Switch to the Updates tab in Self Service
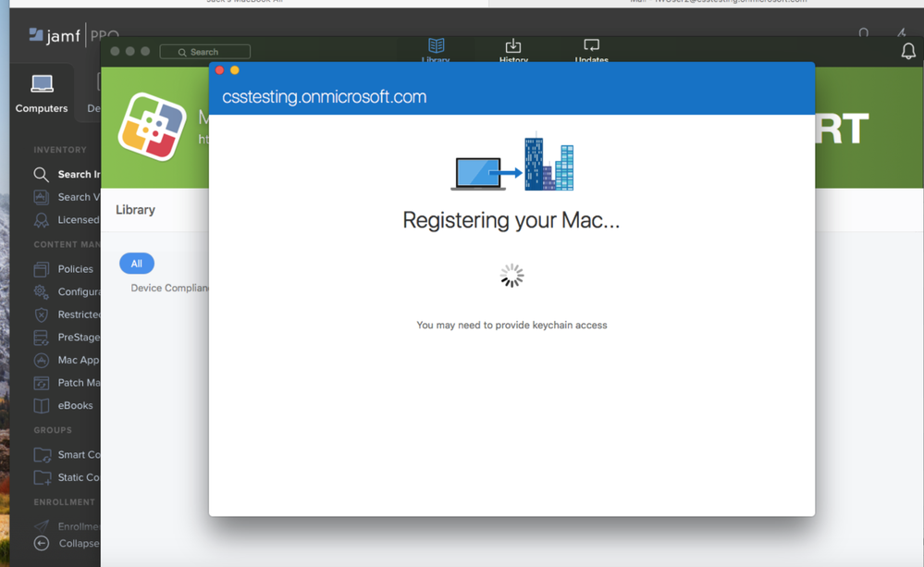This screenshot has height=567, width=924. [592, 51]
